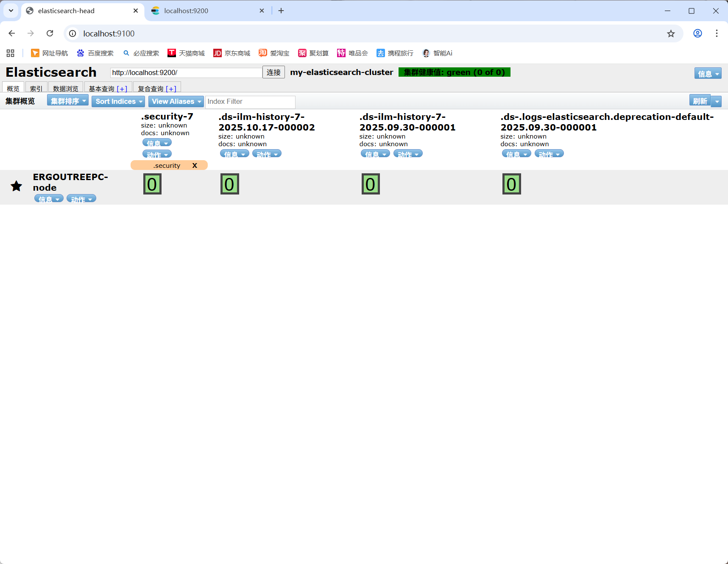Click the apps grid icon in bookmarks bar
728x564 pixels.
tap(11, 53)
